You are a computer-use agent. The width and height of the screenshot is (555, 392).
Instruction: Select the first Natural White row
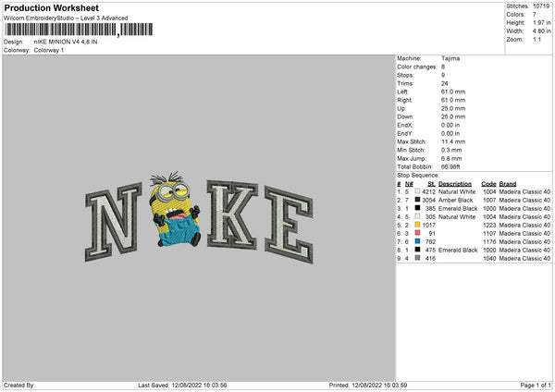pyautogui.click(x=474, y=191)
